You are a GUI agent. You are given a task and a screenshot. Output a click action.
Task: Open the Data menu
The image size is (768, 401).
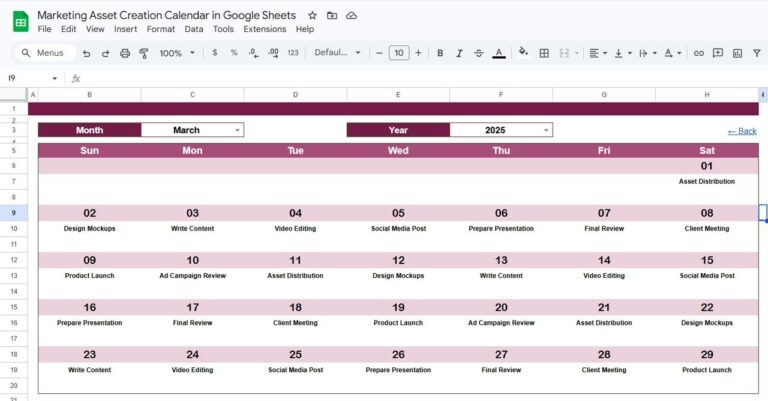point(194,29)
